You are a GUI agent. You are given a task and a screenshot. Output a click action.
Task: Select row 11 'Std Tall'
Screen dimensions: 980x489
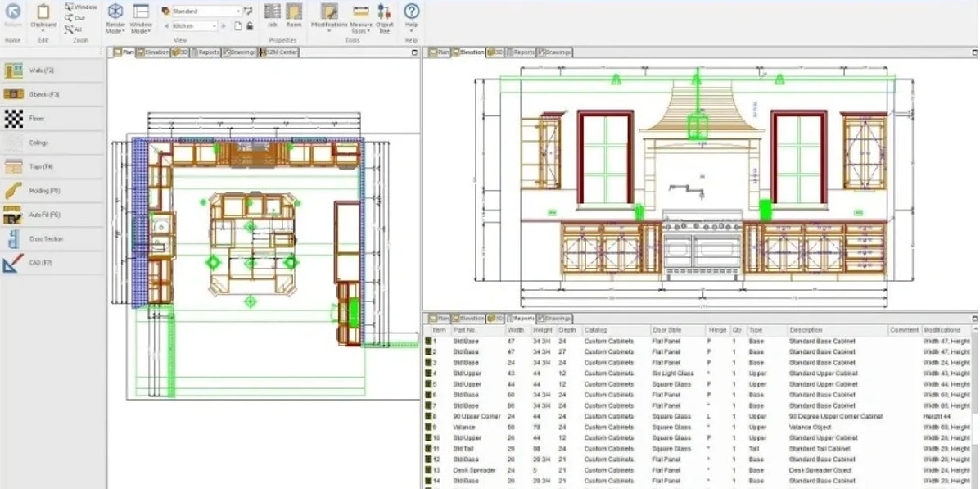pyautogui.click(x=698, y=449)
